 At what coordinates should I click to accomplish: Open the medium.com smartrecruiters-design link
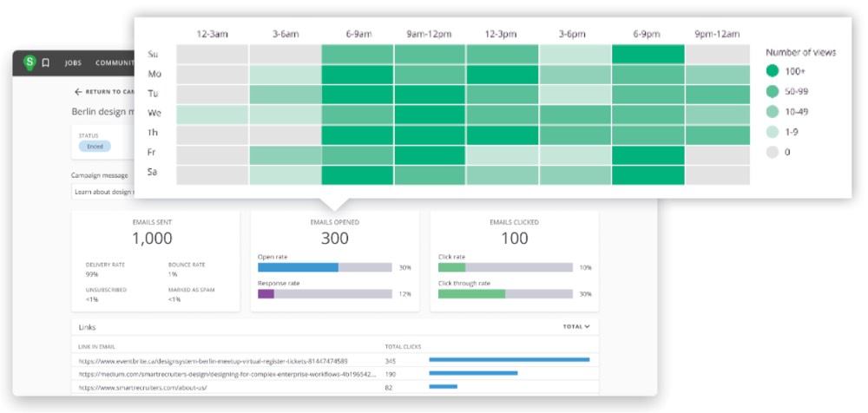[227, 374]
